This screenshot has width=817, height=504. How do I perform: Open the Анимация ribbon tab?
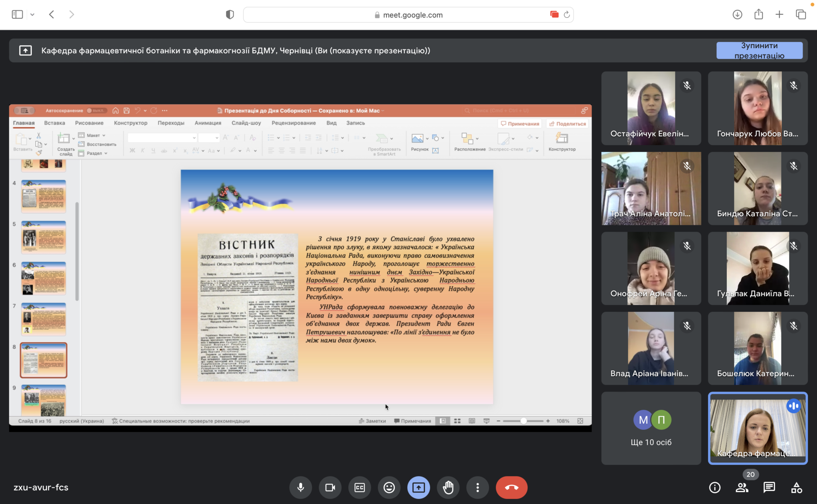207,123
